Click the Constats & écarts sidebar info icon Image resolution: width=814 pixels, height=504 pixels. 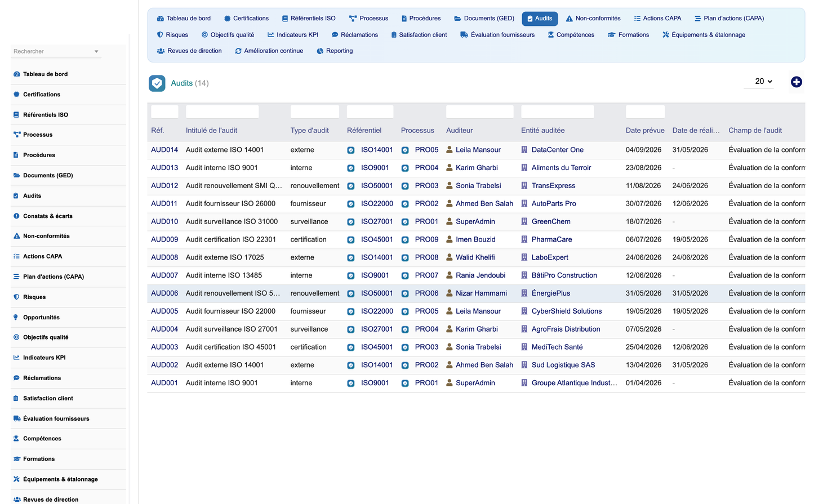click(x=16, y=216)
